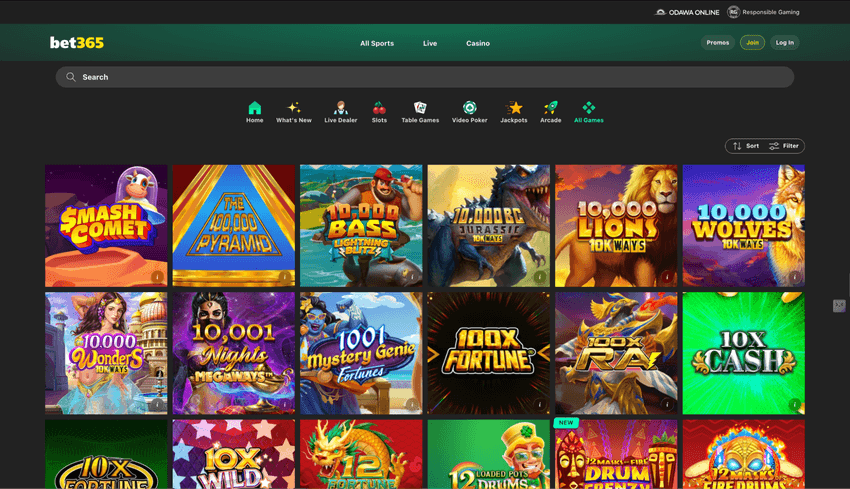Open the What's New sparkle icon

click(294, 107)
